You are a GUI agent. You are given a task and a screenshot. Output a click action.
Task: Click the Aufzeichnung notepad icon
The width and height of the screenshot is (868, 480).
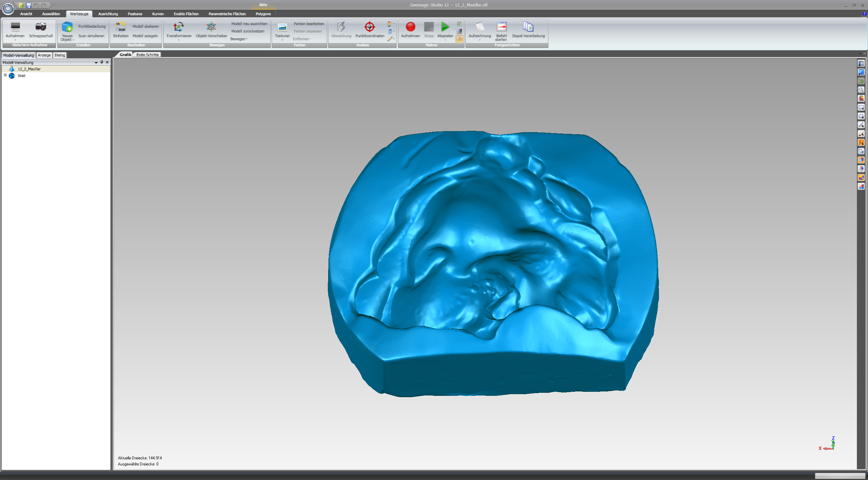480,27
